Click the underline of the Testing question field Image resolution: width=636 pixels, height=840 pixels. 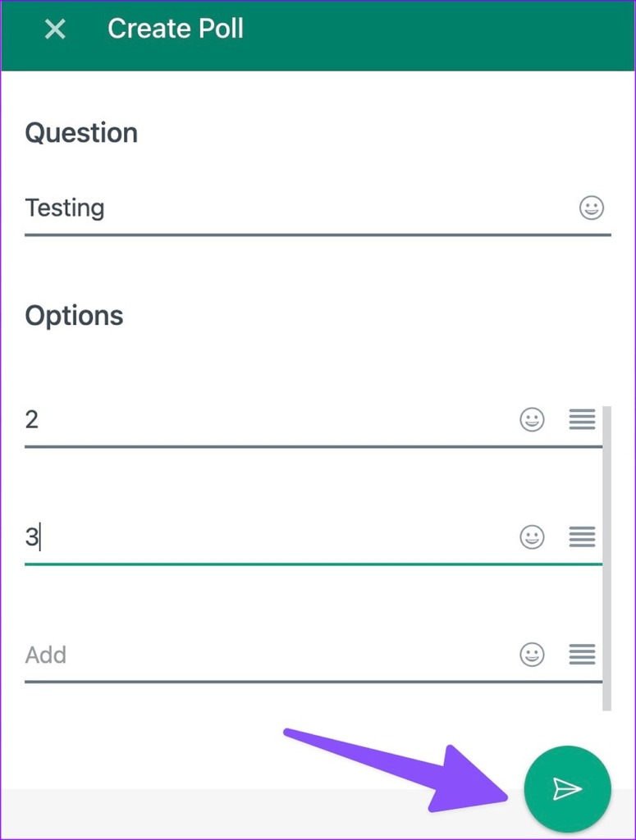pos(318,238)
